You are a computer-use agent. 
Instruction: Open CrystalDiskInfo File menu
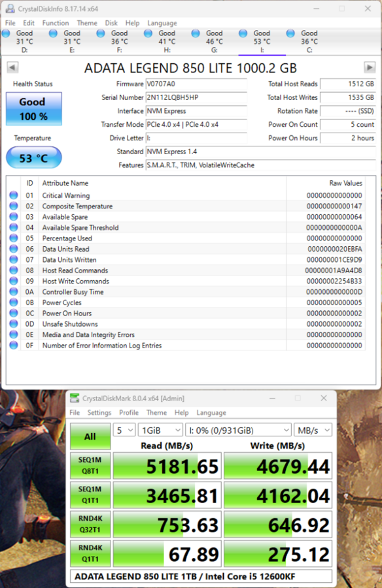10,23
